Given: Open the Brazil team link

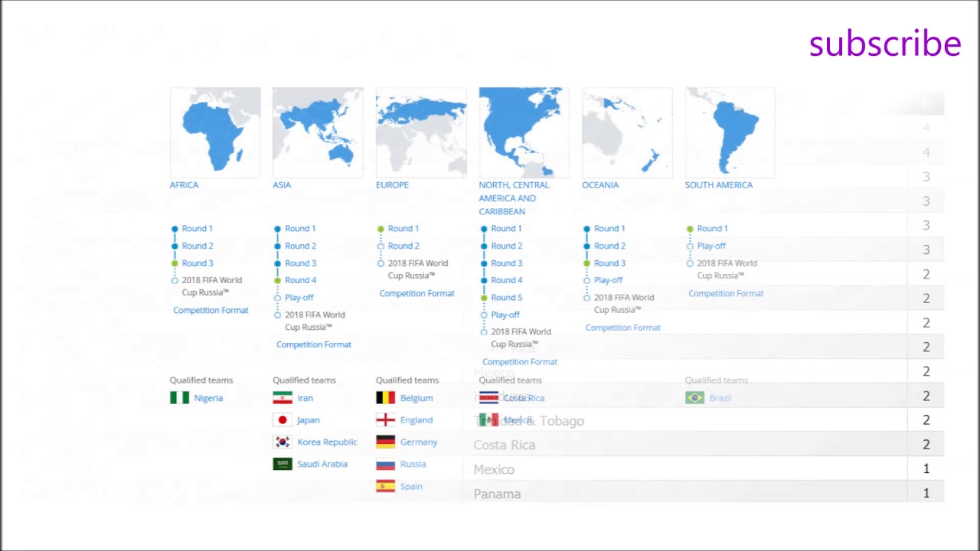Looking at the screenshot, I should 720,398.
